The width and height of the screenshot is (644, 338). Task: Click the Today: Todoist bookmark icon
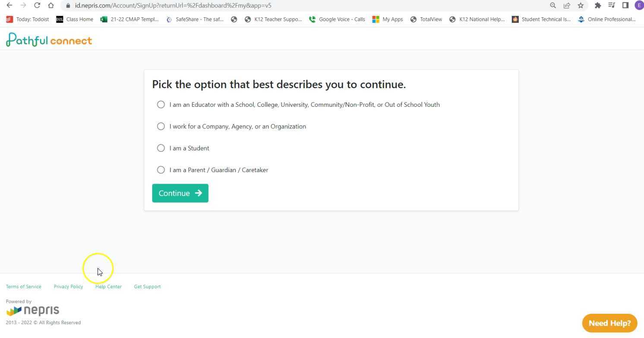(10, 19)
